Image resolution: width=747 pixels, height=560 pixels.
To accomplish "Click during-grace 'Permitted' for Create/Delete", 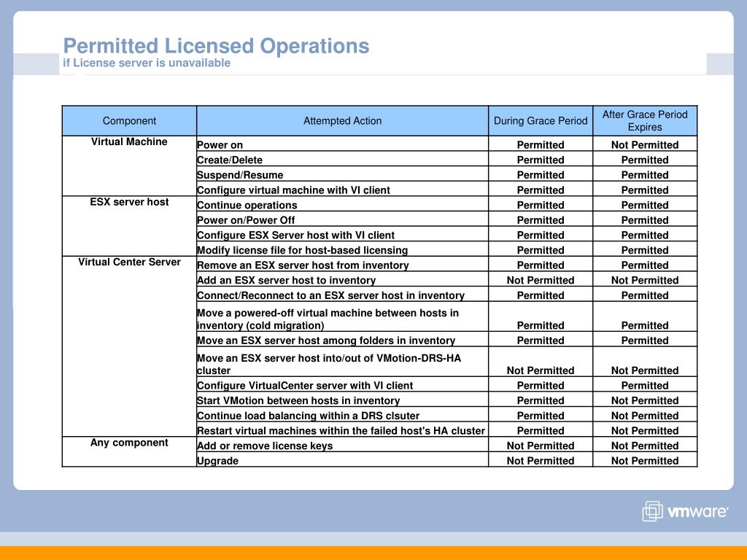I will [541, 160].
